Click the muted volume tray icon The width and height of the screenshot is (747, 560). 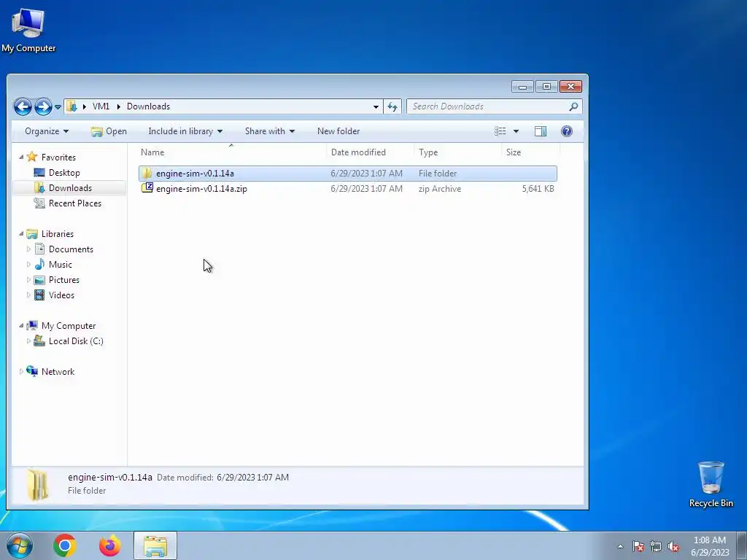(673, 546)
